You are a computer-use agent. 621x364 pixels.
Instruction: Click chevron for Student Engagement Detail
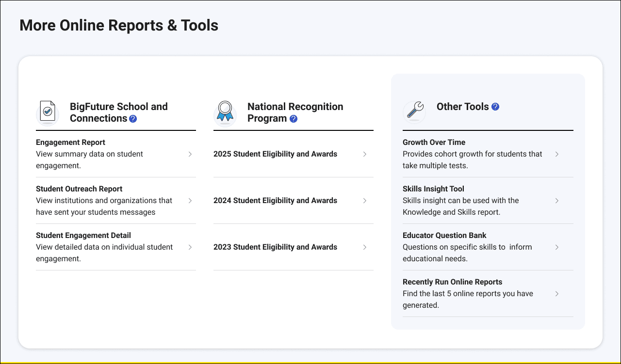point(190,247)
